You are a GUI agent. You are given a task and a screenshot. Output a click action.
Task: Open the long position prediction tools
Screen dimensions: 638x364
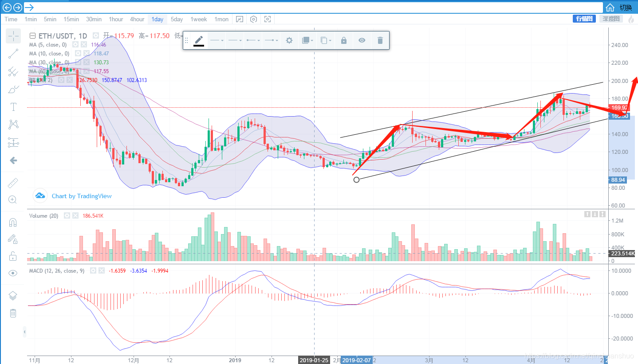[13, 142]
